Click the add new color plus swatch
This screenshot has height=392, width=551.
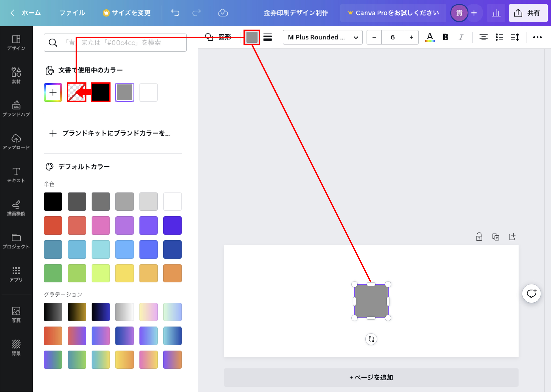click(x=53, y=92)
